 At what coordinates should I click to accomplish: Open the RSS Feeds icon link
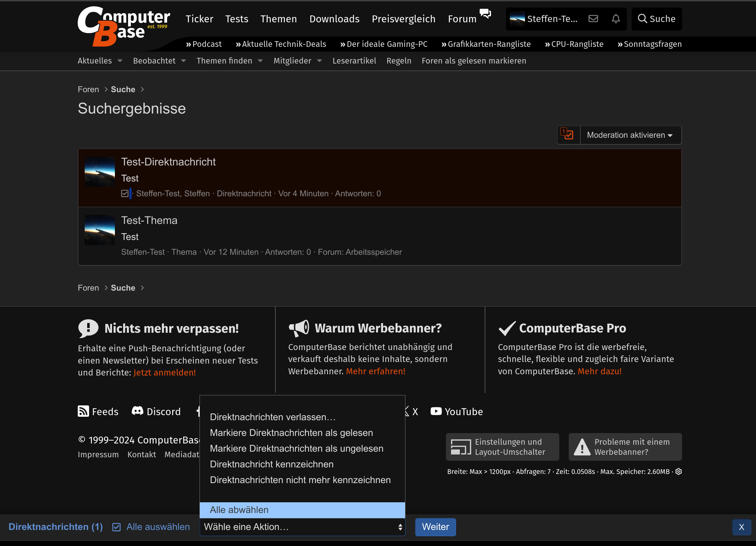point(83,411)
